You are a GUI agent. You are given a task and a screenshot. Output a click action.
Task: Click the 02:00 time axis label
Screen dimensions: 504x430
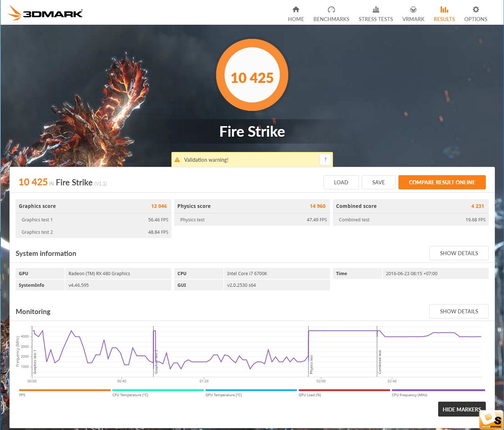coord(321,381)
